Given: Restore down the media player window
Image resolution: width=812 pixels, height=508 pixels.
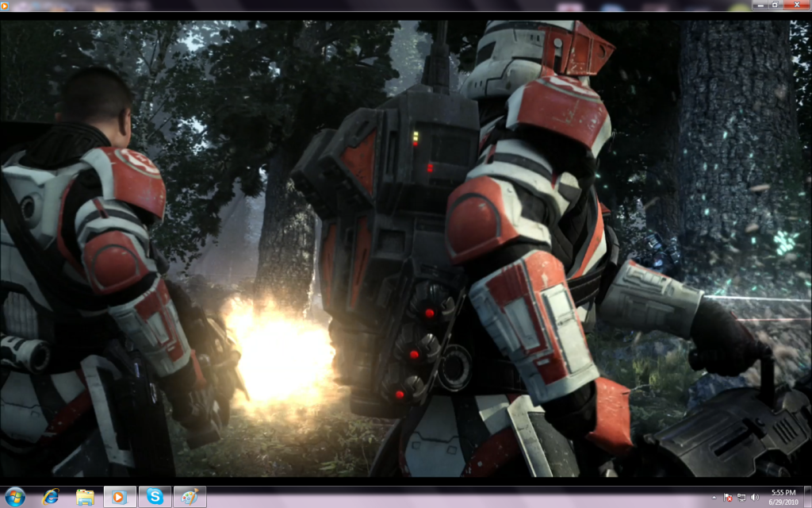Looking at the screenshot, I should (x=776, y=5).
